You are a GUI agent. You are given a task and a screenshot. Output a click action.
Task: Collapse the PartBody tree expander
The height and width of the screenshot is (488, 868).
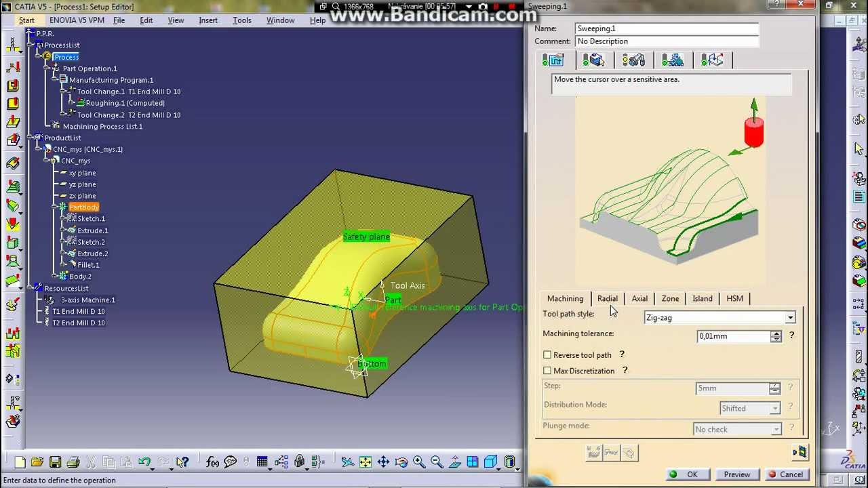[x=54, y=207]
